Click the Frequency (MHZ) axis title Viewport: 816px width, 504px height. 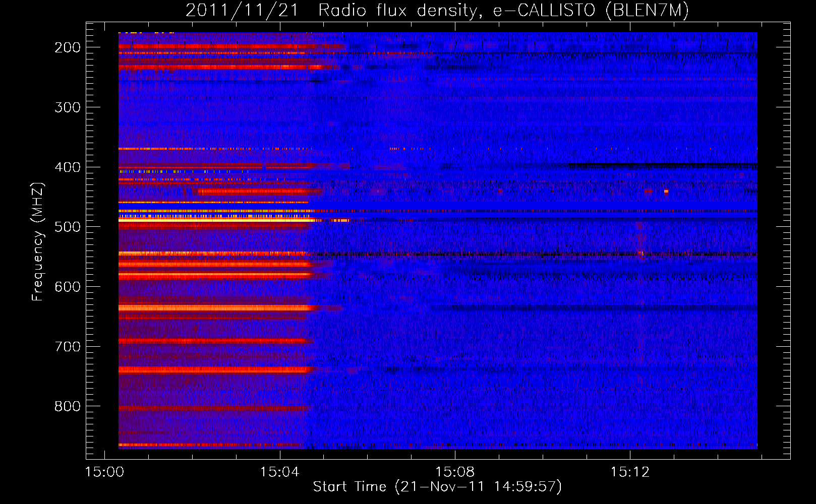pos(38,241)
